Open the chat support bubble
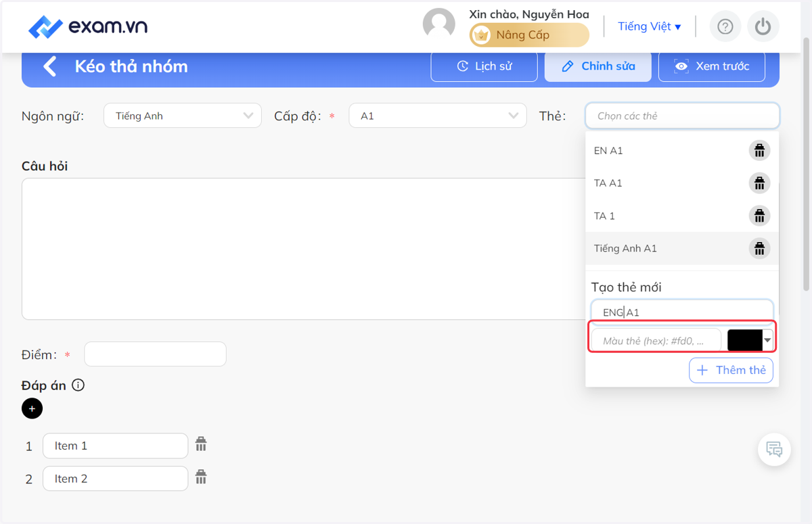The height and width of the screenshot is (524, 812). [x=774, y=449]
